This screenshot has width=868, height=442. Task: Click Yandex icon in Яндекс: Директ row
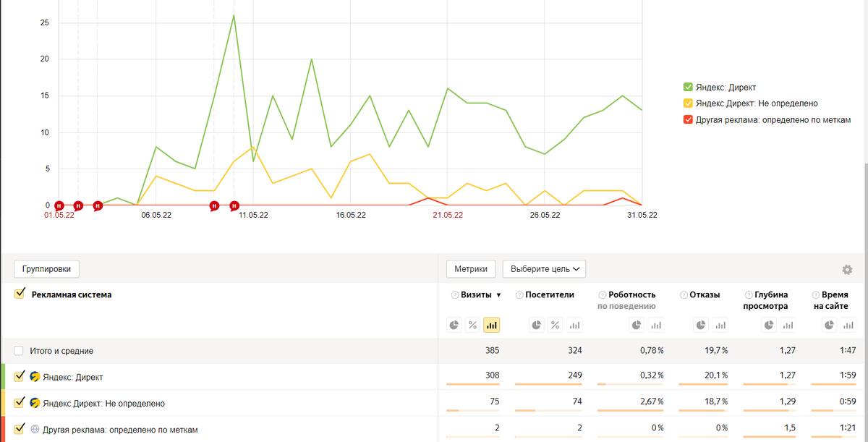(35, 377)
